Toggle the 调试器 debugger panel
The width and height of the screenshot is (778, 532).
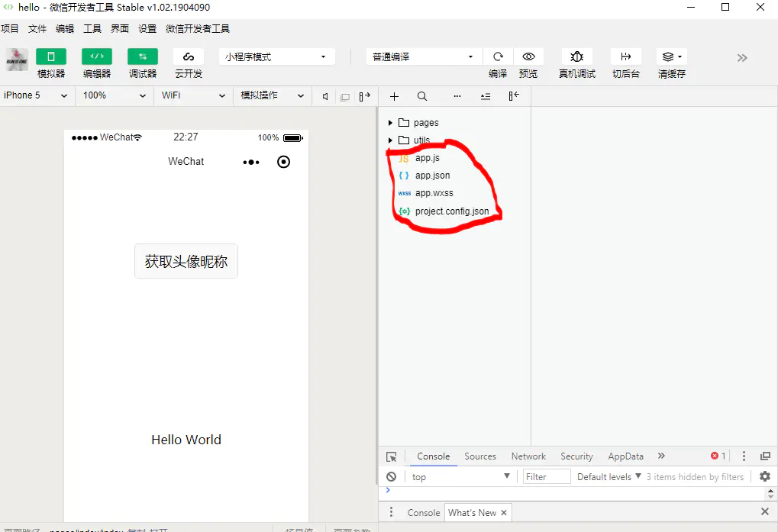143,56
